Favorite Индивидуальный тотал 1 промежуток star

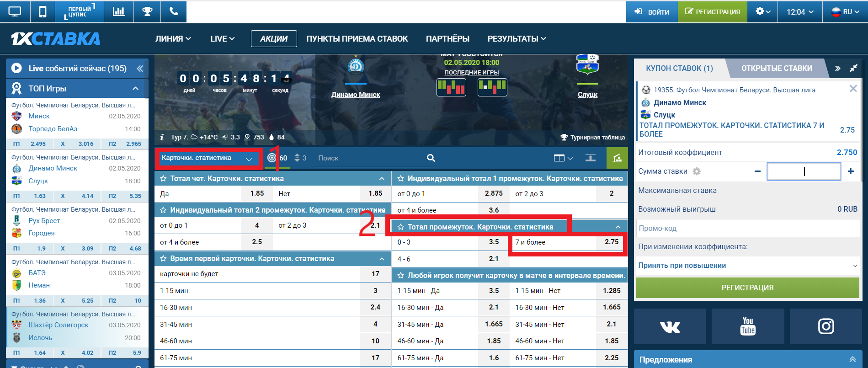pos(400,178)
